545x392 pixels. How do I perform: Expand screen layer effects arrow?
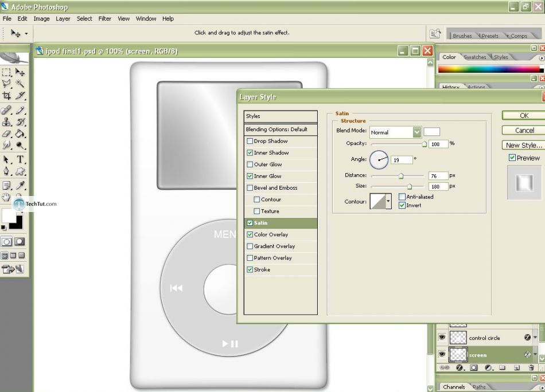(535, 355)
